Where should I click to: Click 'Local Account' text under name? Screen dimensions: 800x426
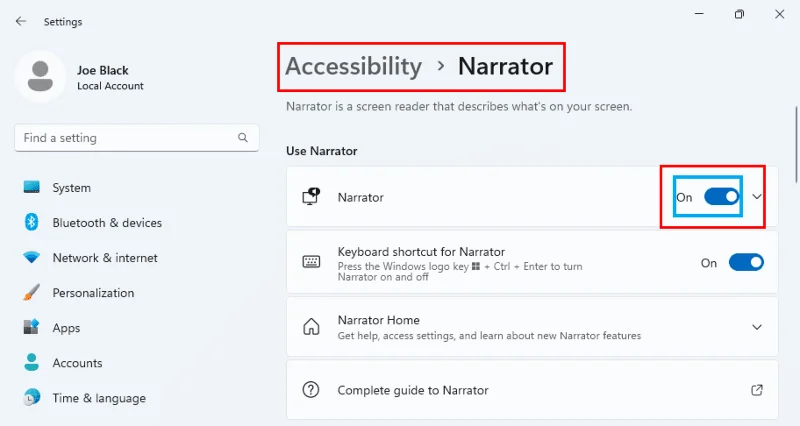[110, 86]
